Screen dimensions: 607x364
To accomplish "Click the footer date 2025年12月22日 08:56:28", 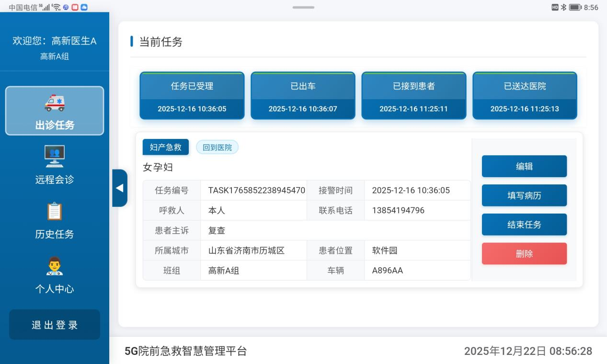I will tap(528, 351).
